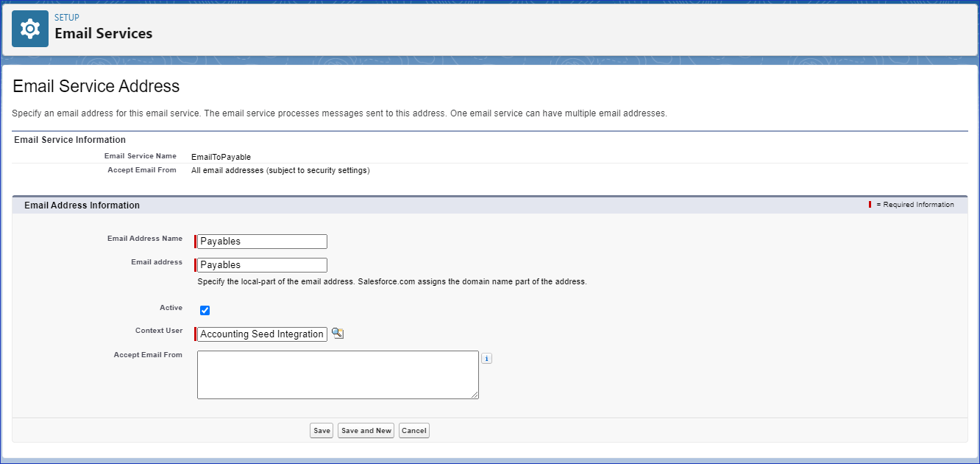
Task: Click the SETUP breadcrumb link
Action: click(x=67, y=18)
